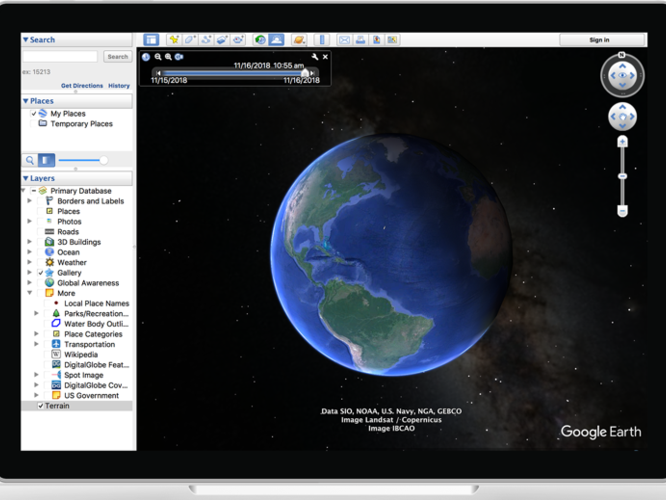Viewport: 666px width, 500px height.
Task: Click the zoom slider handle
Action: click(622, 176)
